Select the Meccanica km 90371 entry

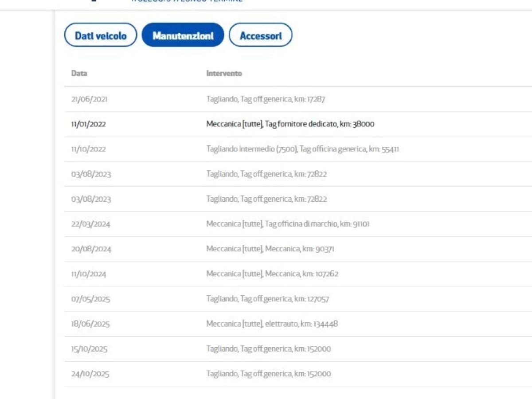coord(270,249)
